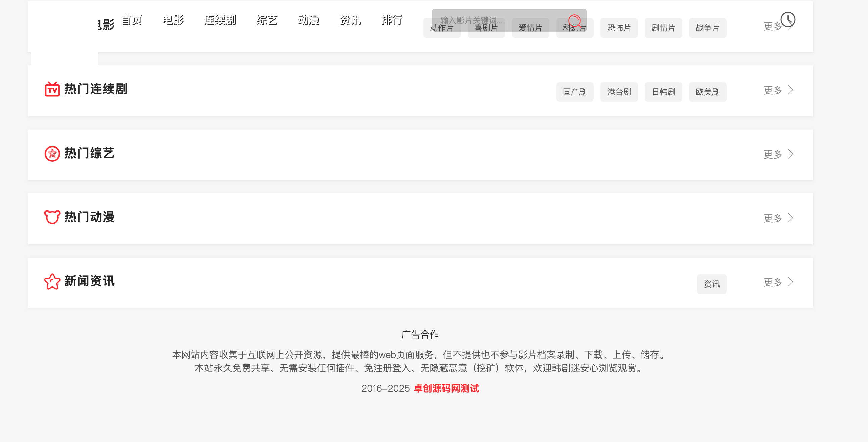Go to 综艺 navigation item
Viewport: 868px width, 442px height.
(267, 20)
